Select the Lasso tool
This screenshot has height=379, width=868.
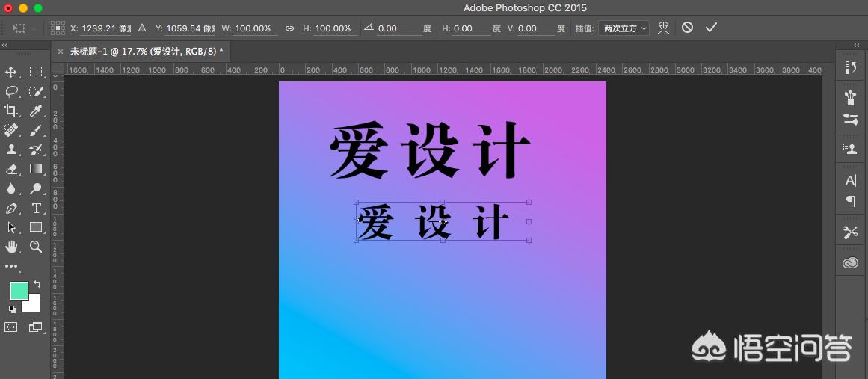pos(11,91)
